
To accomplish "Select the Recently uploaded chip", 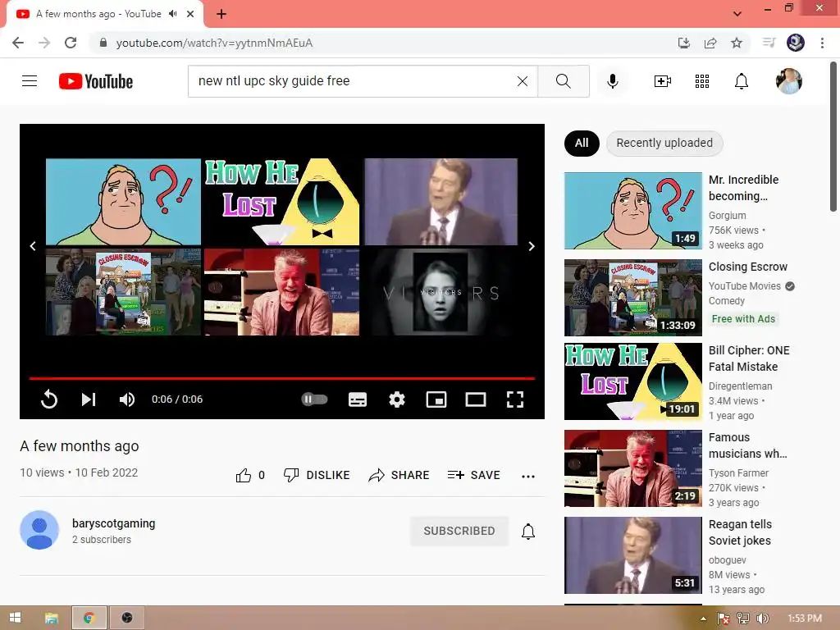I will 664,143.
